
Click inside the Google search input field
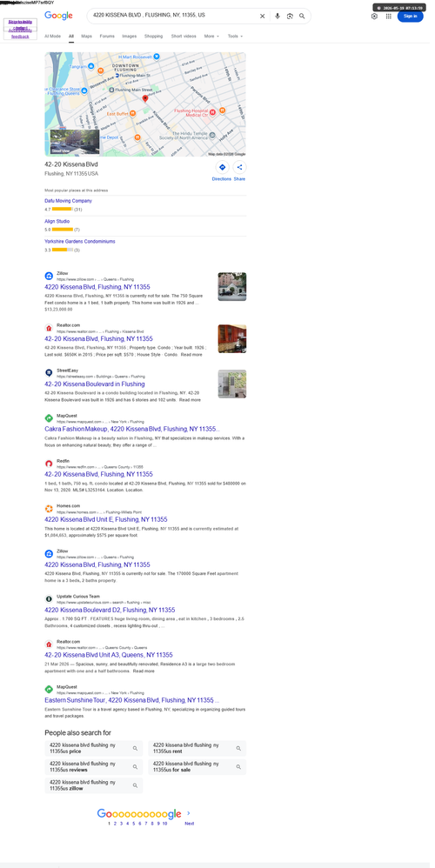click(x=174, y=16)
